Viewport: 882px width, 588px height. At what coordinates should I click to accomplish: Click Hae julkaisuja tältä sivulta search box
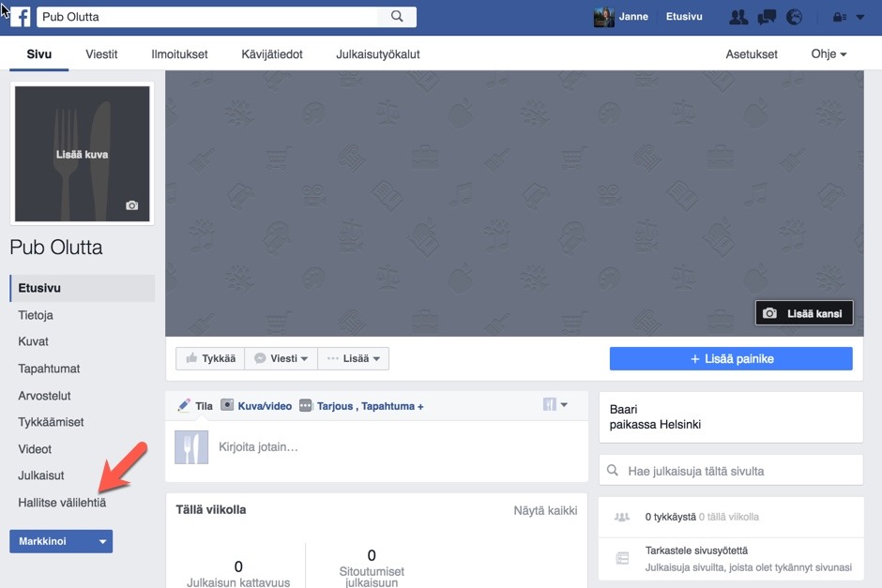731,471
